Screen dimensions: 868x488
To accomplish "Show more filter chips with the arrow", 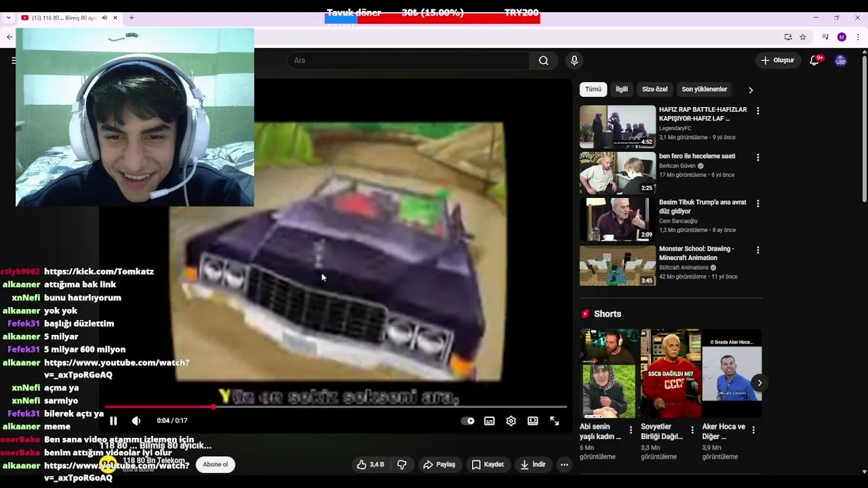I will pos(750,90).
